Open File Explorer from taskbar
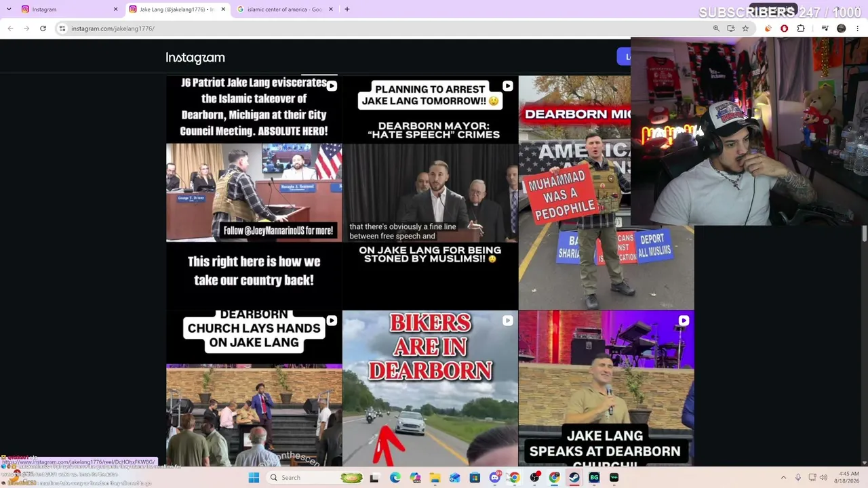868x488 pixels. [435, 478]
